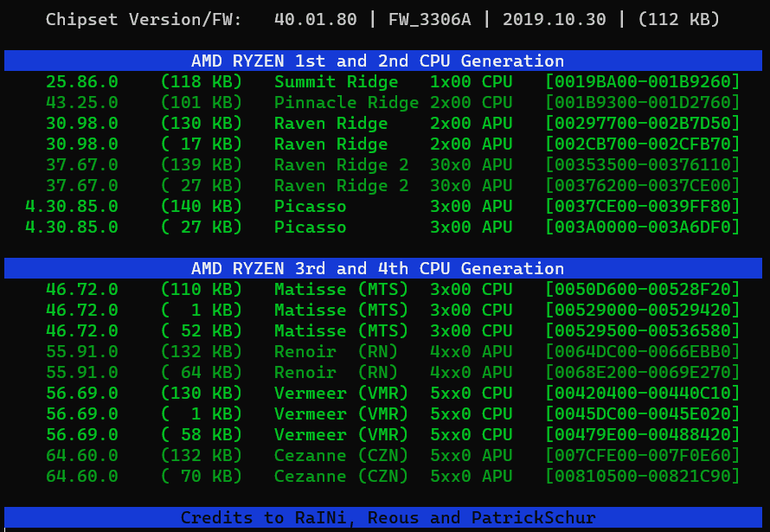The image size is (770, 532).
Task: Click the chipset firmware name FW_3306A
Action: pos(430,20)
